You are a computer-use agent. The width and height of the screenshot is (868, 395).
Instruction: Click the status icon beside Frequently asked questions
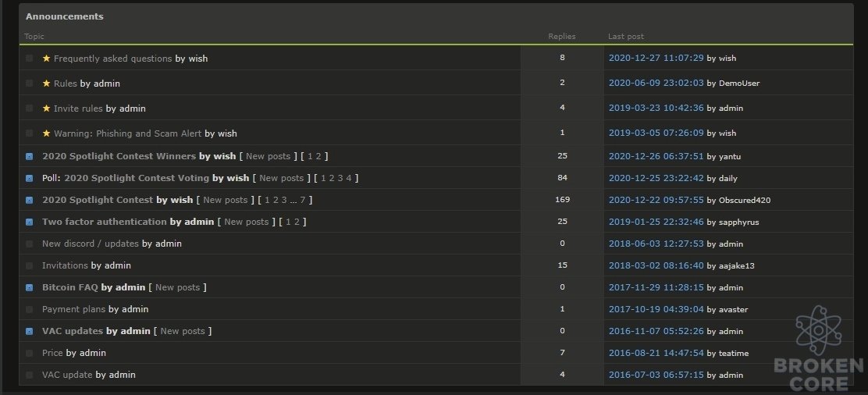coord(30,59)
